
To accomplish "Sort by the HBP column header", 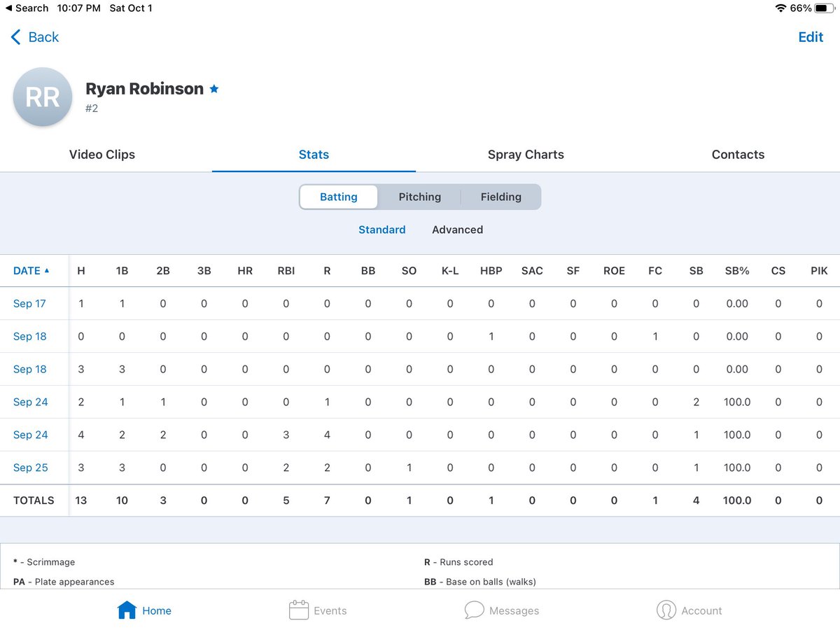I will [491, 271].
